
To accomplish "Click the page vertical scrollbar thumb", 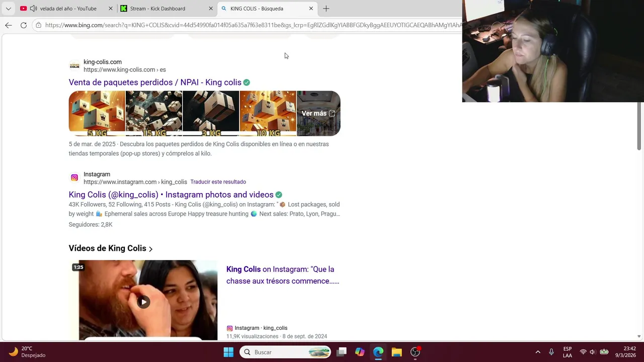I will (639, 126).
